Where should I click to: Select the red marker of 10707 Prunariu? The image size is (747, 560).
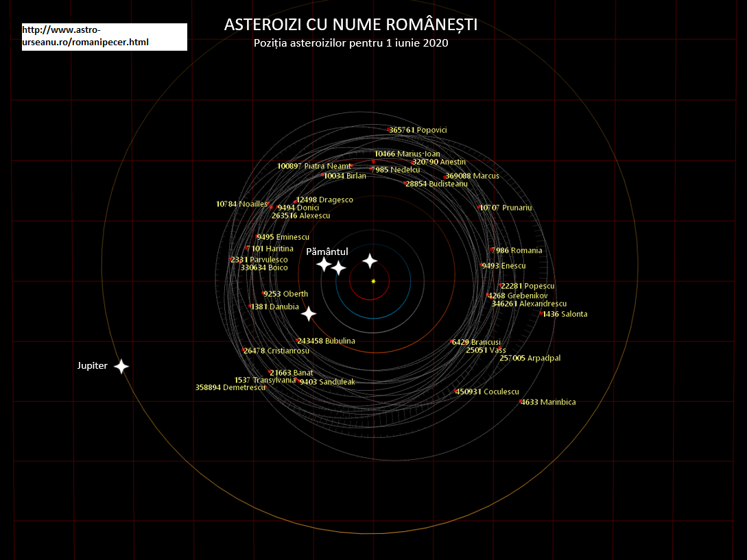click(479, 207)
